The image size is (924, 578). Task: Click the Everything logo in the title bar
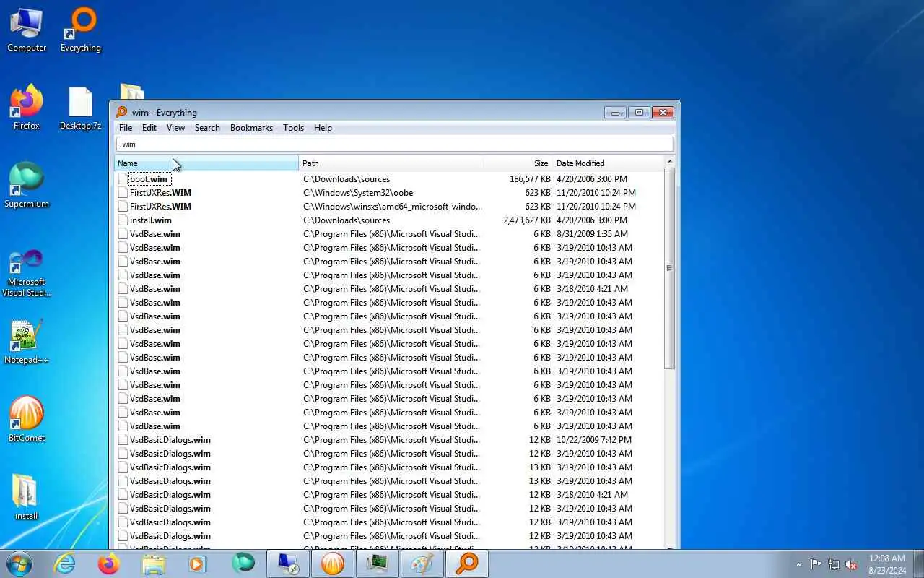pos(121,112)
